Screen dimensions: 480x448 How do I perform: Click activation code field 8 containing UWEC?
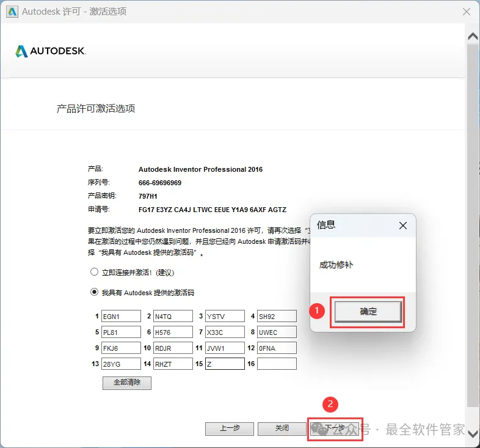click(277, 332)
